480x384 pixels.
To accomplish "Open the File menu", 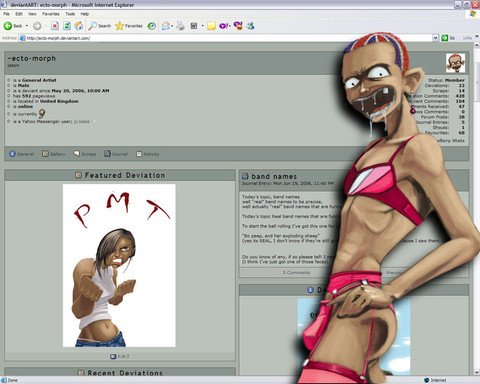I will click(6, 14).
